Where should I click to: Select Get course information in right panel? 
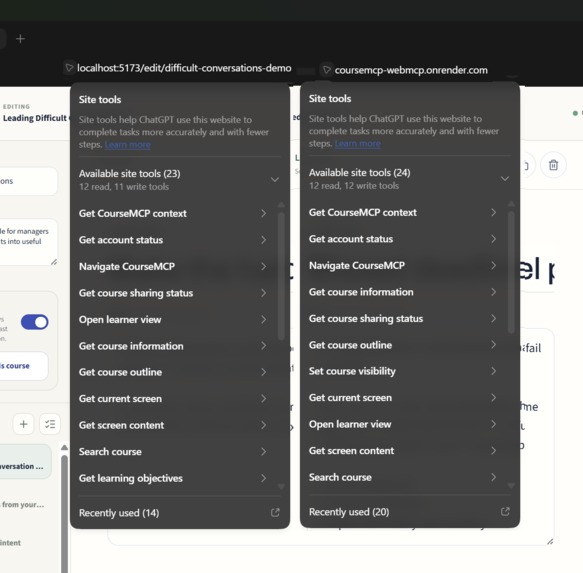pos(403,292)
